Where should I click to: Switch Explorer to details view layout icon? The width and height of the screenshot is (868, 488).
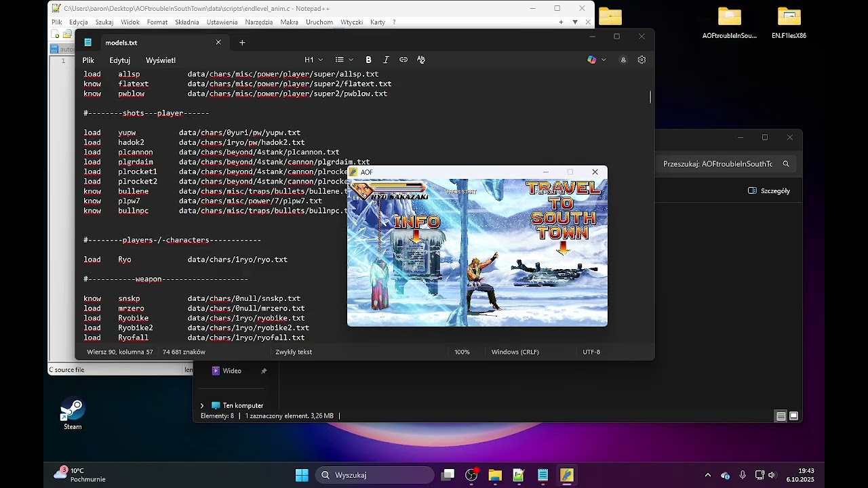click(781, 416)
